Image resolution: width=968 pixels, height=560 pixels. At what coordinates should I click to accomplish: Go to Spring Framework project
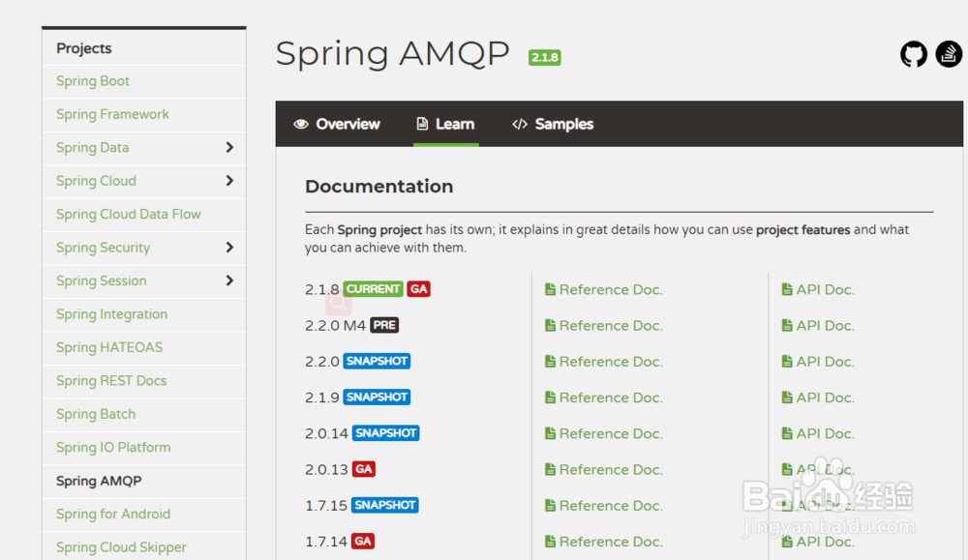[x=112, y=115]
